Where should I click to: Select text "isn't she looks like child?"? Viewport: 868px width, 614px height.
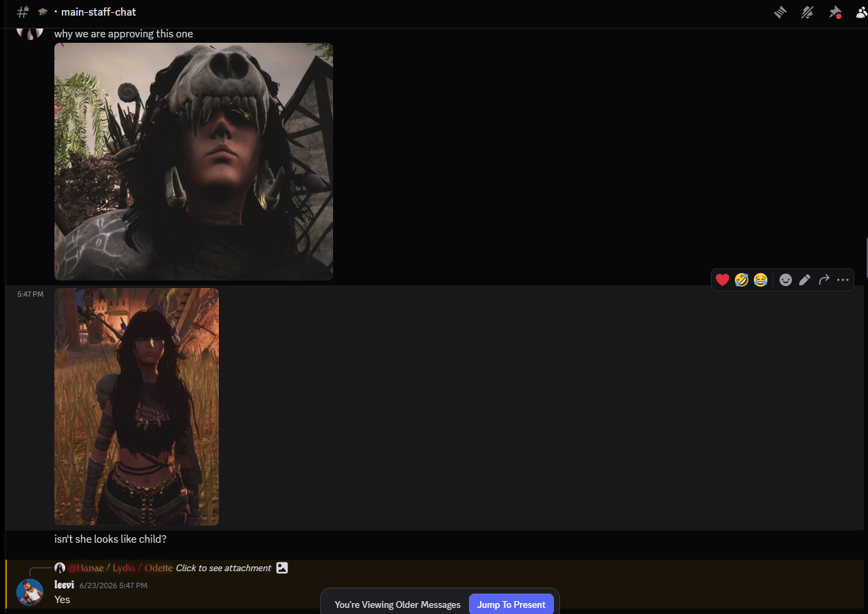[110, 539]
